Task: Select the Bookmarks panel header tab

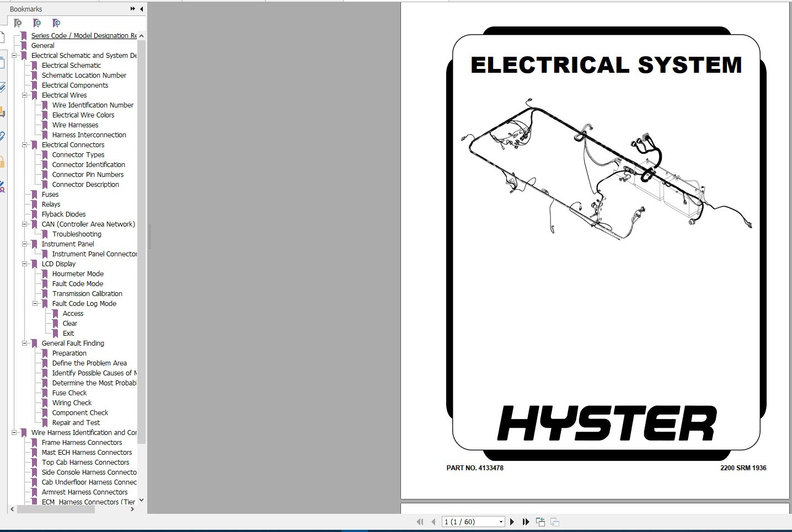Action: click(x=25, y=9)
